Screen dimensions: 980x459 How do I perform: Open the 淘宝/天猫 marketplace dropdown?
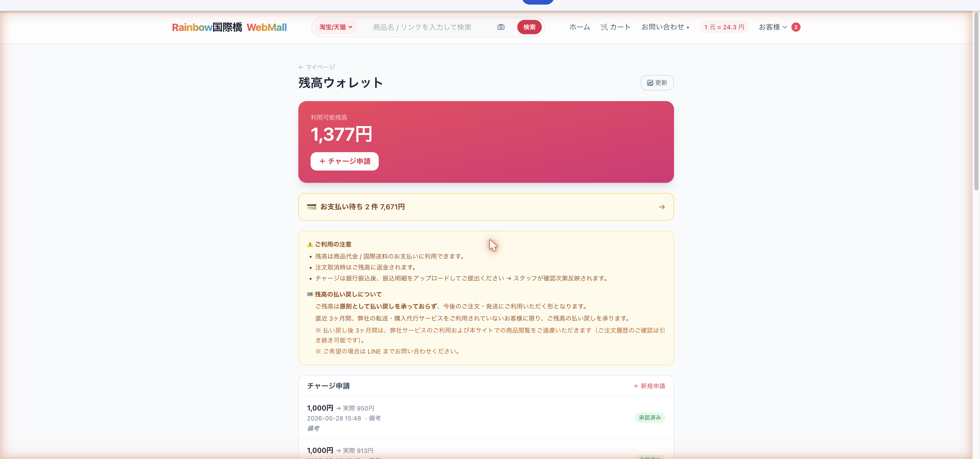click(x=336, y=27)
